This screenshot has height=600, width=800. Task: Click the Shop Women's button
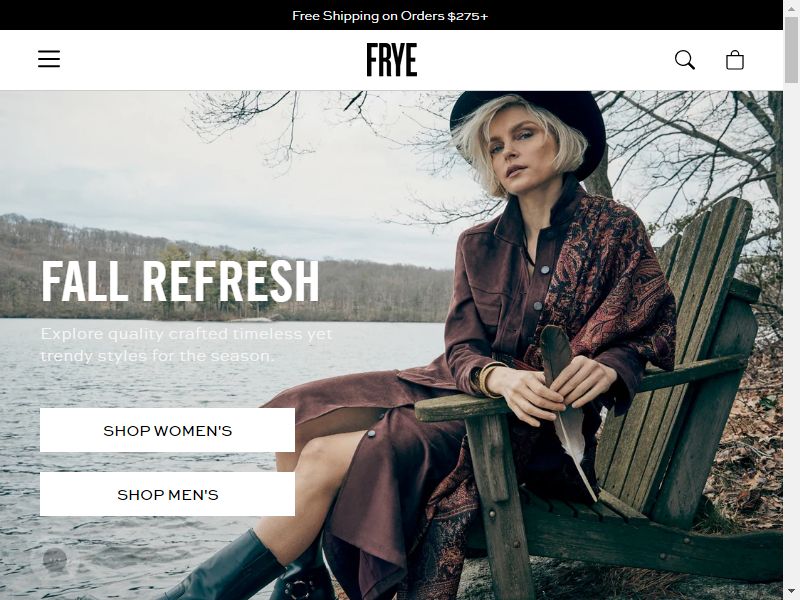coord(167,430)
